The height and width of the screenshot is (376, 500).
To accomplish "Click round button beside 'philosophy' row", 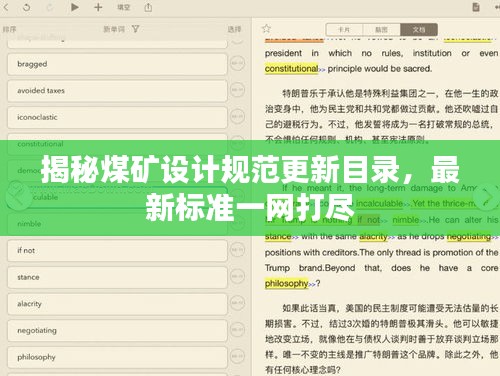I will coord(237,357).
